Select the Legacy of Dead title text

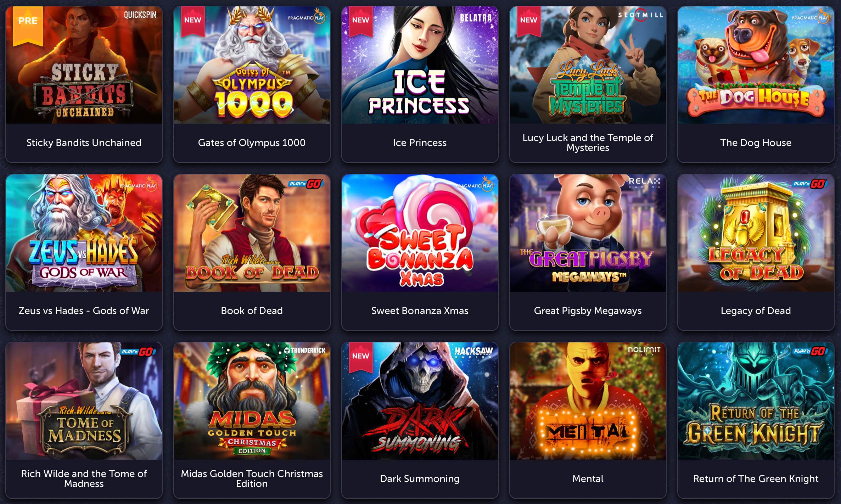756,310
